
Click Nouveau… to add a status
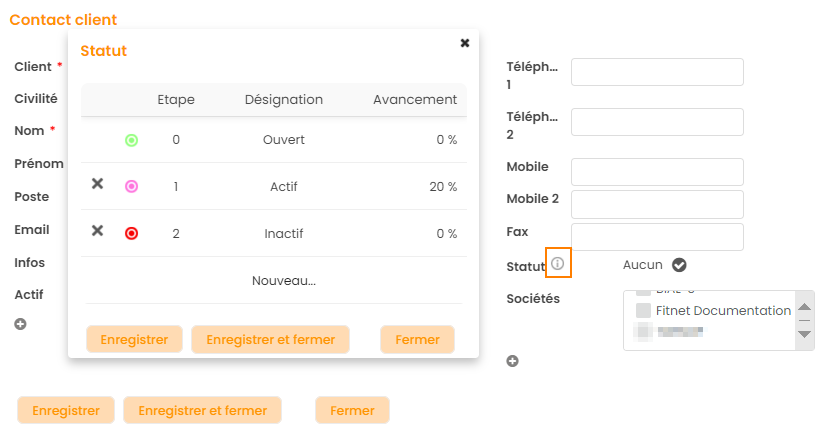pyautogui.click(x=284, y=281)
